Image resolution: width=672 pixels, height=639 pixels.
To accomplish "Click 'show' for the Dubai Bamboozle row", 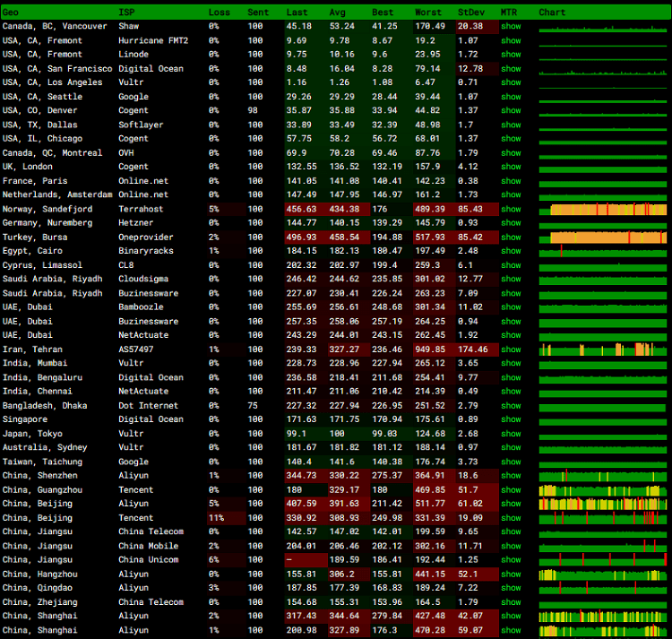I will coord(511,307).
